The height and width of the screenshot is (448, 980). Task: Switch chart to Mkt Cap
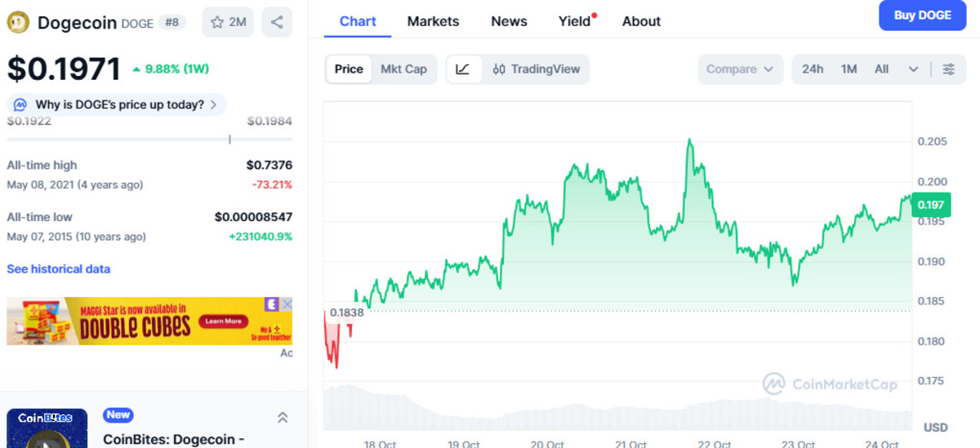click(403, 69)
